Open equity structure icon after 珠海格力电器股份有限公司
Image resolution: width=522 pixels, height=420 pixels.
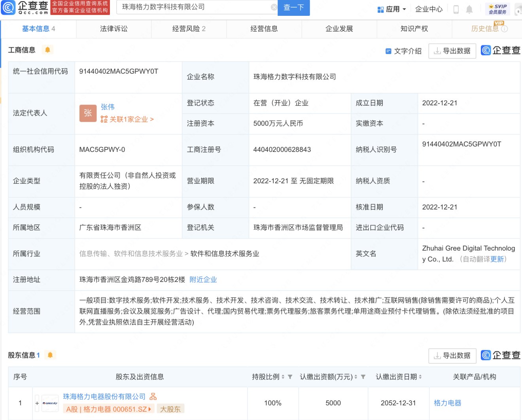tap(153, 397)
